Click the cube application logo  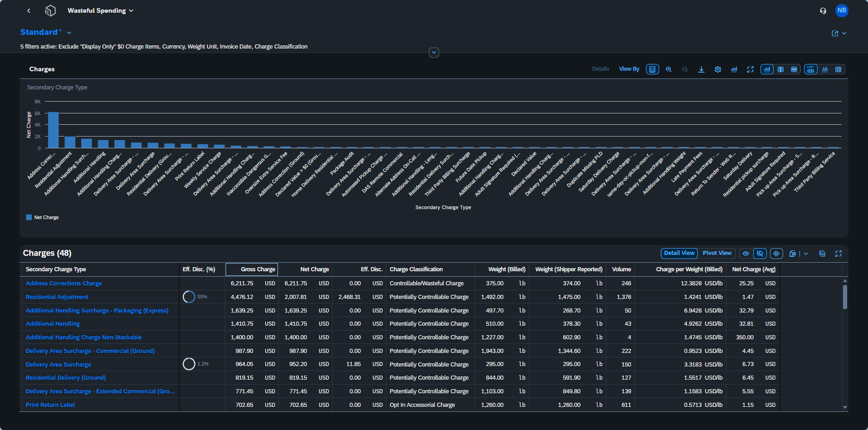click(50, 10)
